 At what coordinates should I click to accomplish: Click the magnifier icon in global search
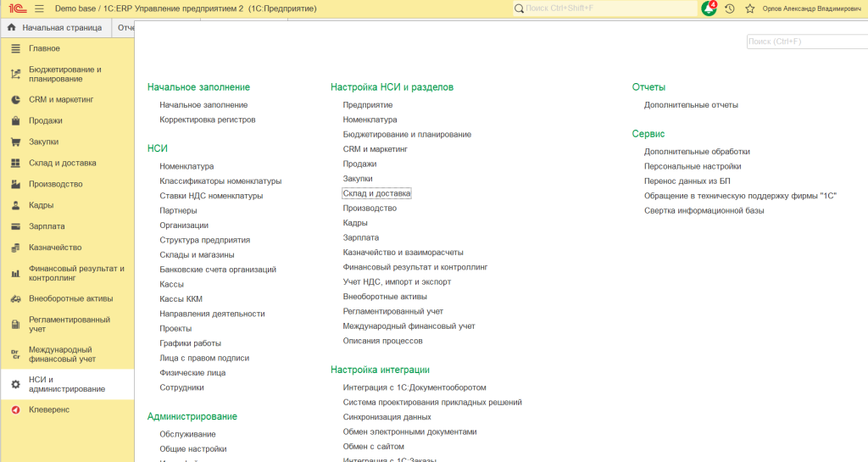coord(519,8)
